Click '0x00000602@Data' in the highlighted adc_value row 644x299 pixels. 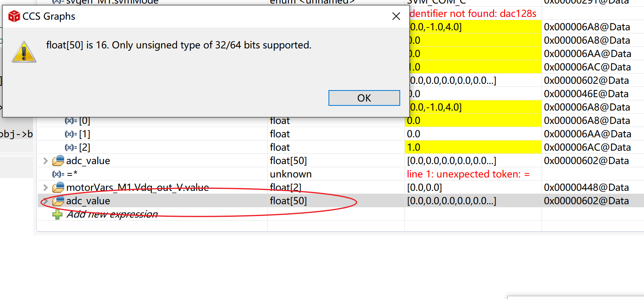pyautogui.click(x=586, y=201)
